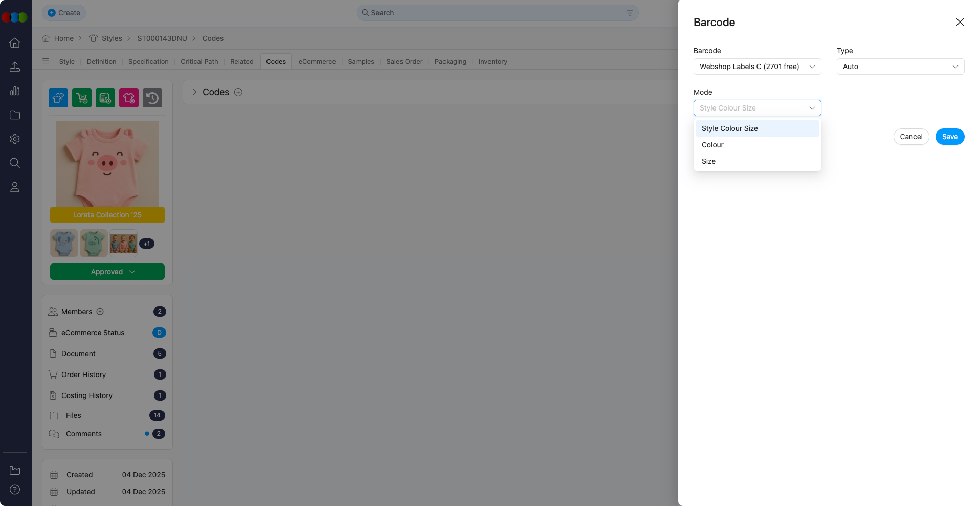Click the green shopping cart icon
Screen dimensions: 980x506
coord(82,98)
